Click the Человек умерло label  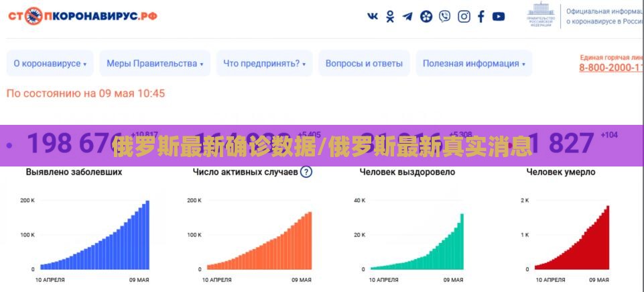[561, 172]
